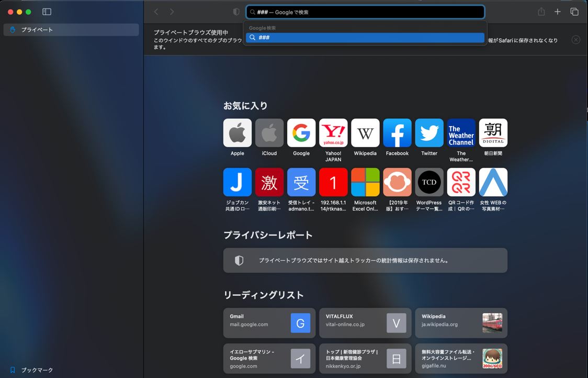Open a new tab with plus button
Screen dimensions: 588x378
point(558,12)
